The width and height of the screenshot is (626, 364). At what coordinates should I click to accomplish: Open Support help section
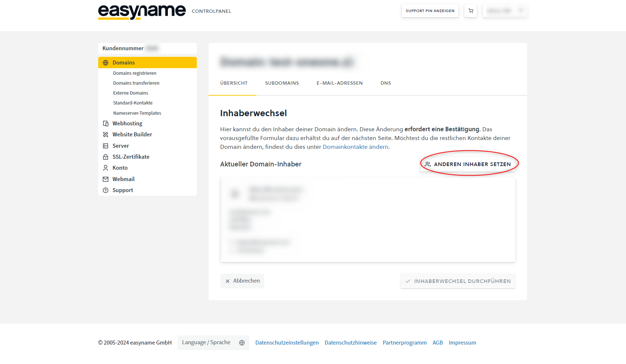tap(122, 190)
